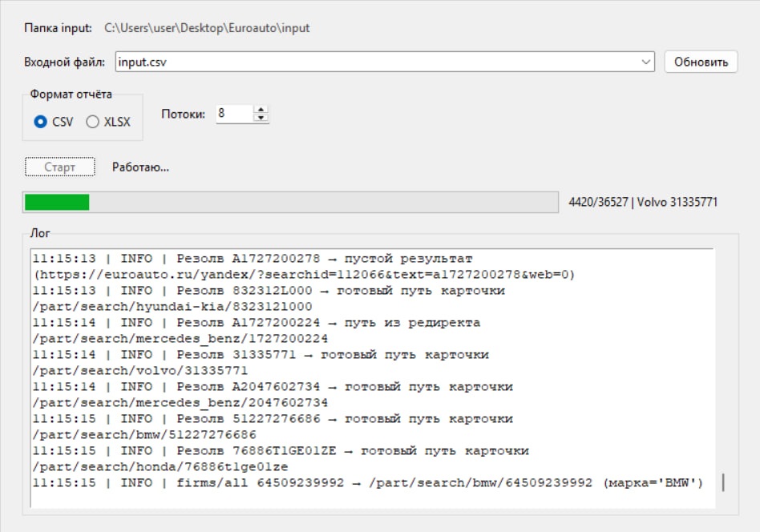Decrease the Потоки spinner value
This screenshot has width=760, height=532.
[x=261, y=118]
